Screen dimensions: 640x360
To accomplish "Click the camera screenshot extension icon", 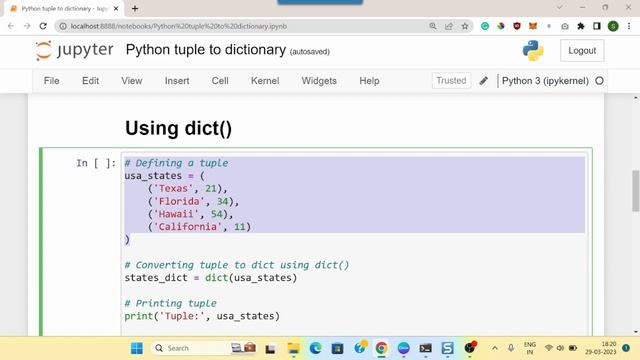I will (x=565, y=26).
